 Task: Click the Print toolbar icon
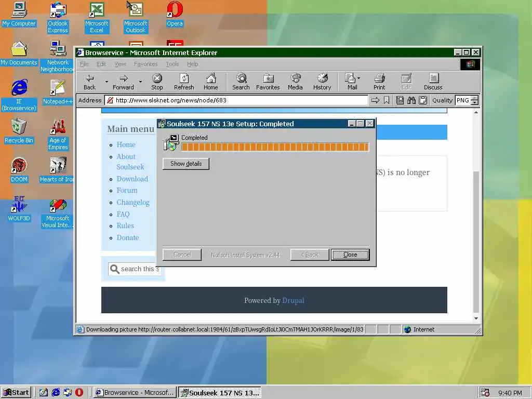pyautogui.click(x=379, y=82)
